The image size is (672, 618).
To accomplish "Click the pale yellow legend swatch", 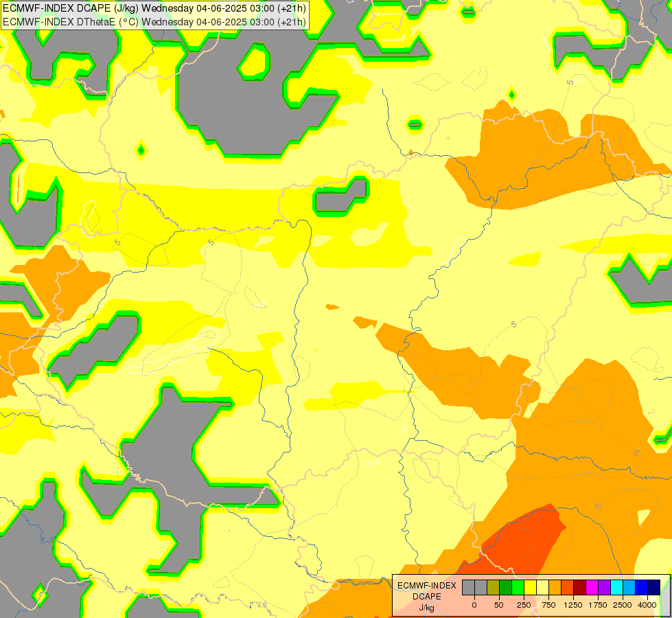I will pos(542,587).
